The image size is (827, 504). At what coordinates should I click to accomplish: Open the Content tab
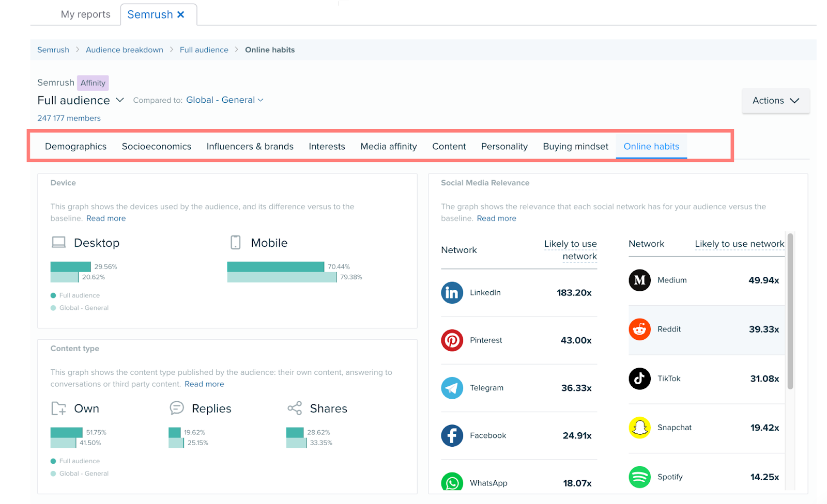tap(449, 147)
